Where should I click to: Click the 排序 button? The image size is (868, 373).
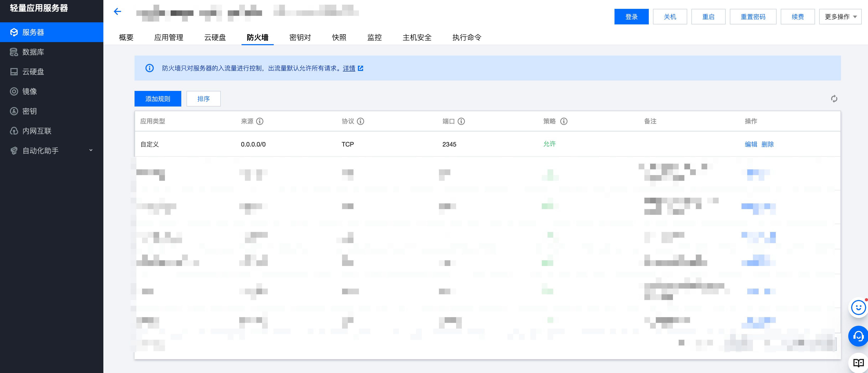coord(204,99)
